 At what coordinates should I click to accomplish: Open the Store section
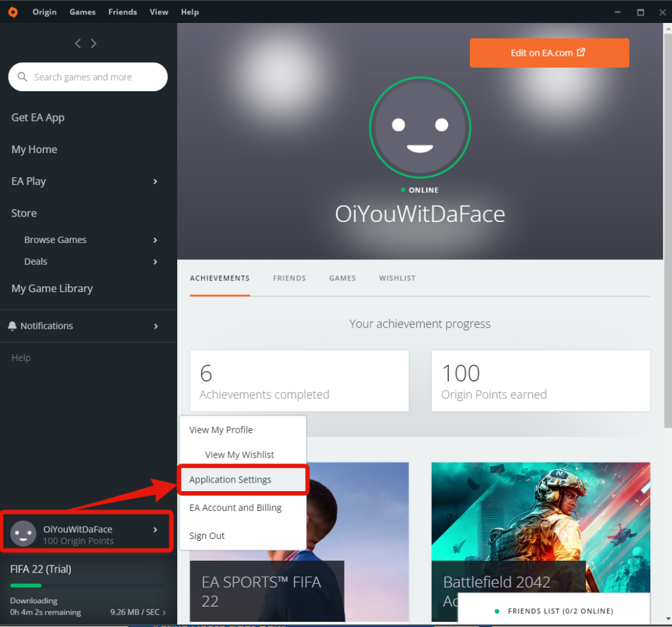(x=24, y=213)
